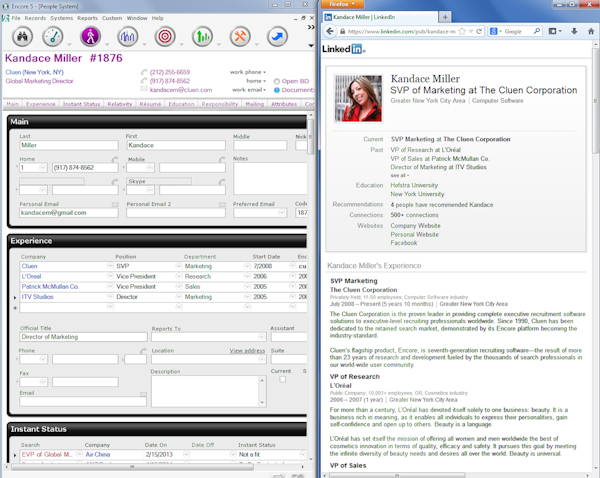Click the Mobile phone dial icon
This screenshot has height=478, width=600.
point(222,159)
